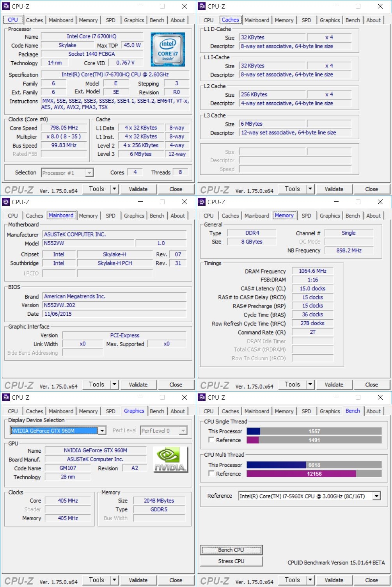This screenshot has height=587, width=392.
Task: Click the Multiplier value x 8.0 (8 - 35)
Action: pyautogui.click(x=64, y=137)
